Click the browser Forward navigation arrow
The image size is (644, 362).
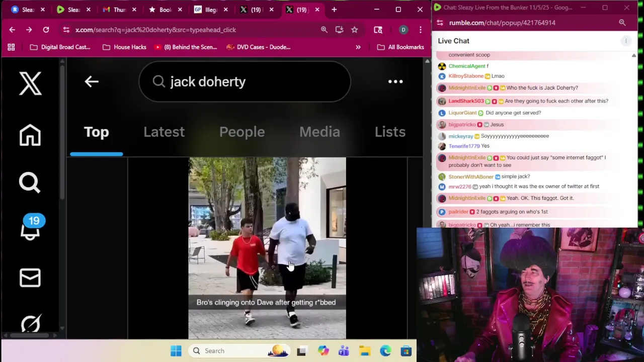click(29, 30)
